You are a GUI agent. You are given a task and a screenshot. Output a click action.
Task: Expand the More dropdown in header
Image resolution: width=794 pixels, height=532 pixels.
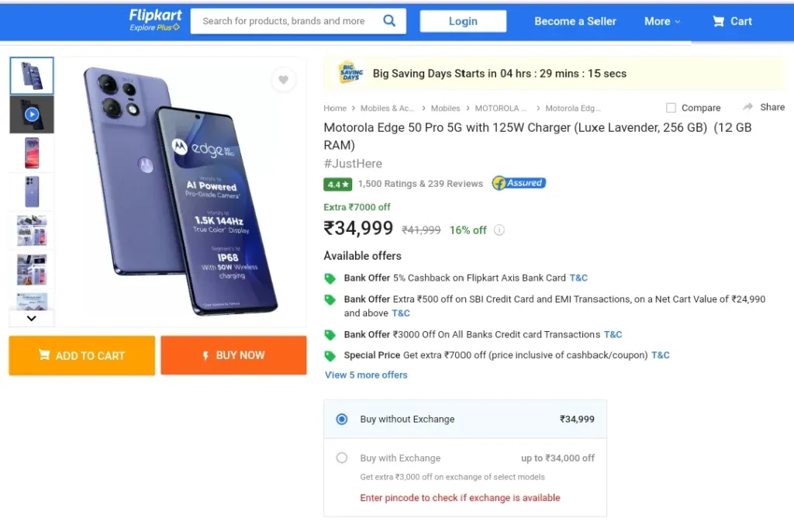(x=662, y=21)
